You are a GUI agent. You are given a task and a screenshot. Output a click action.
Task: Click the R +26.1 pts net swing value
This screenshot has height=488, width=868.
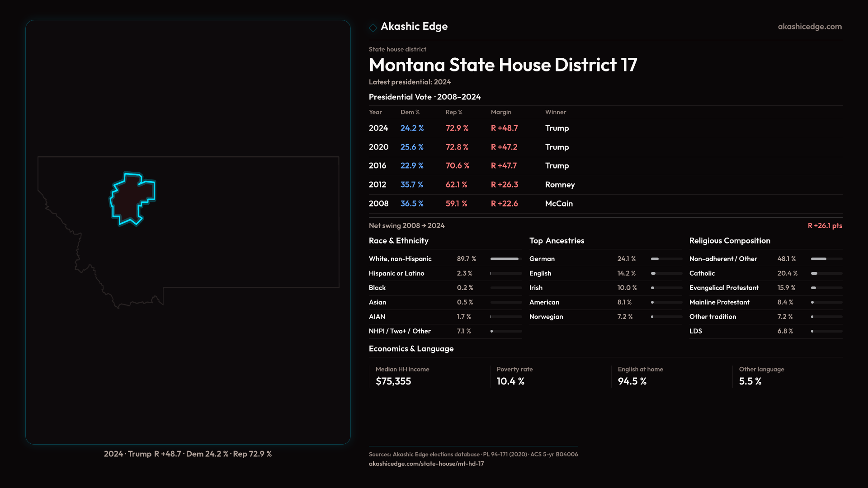pos(825,225)
